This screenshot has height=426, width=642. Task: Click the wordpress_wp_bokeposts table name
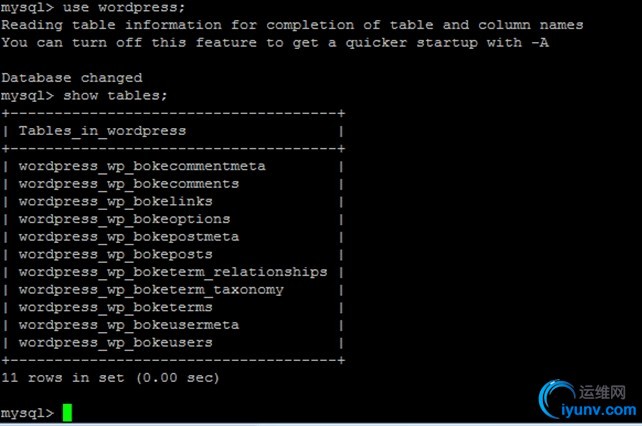115,254
